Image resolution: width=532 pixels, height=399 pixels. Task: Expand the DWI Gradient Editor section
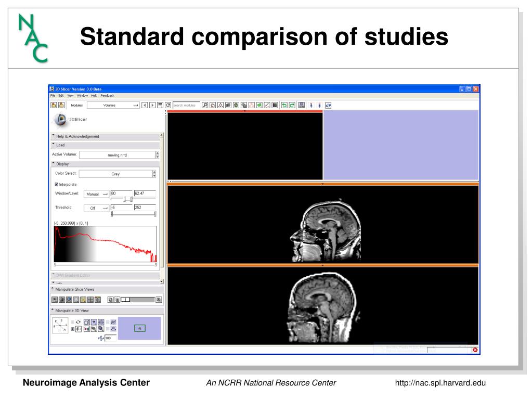[105, 275]
